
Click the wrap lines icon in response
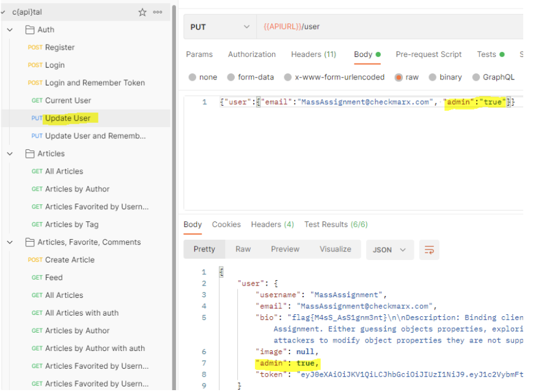point(429,250)
